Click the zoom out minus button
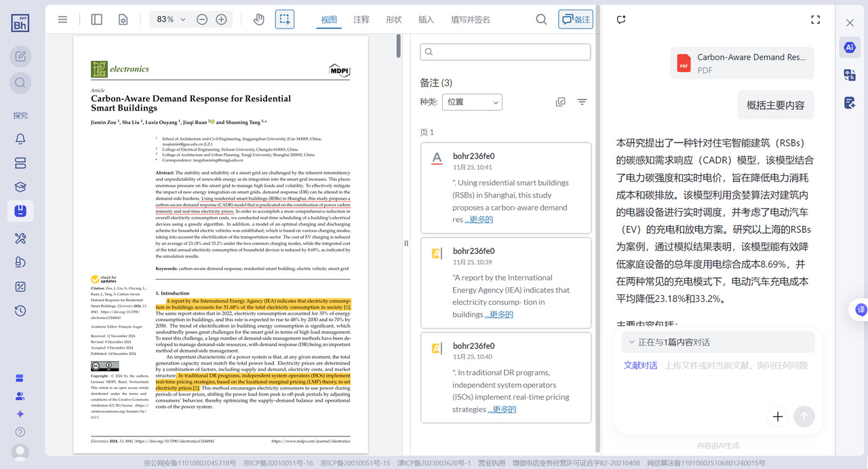 (202, 20)
